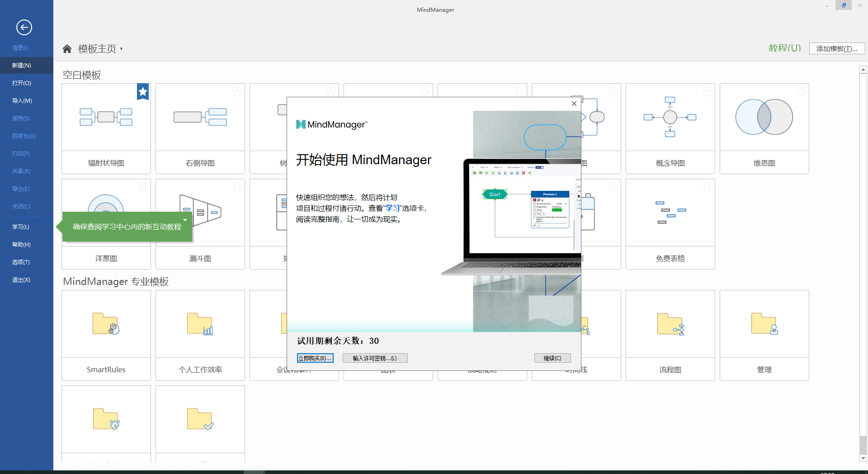The image size is (868, 474).
Task: Expand the green tutorial tooltip dropdown arrow
Action: click(184, 220)
